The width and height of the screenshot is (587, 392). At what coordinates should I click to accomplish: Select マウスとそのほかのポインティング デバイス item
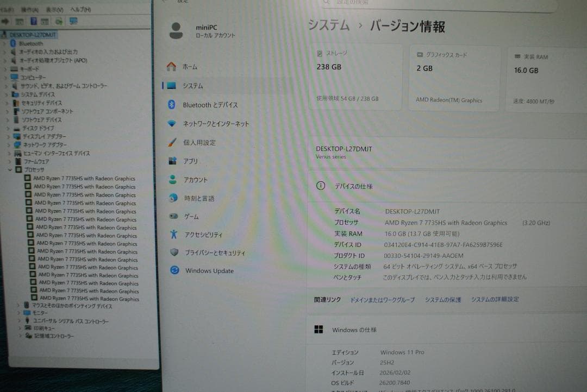pyautogui.click(x=72, y=306)
